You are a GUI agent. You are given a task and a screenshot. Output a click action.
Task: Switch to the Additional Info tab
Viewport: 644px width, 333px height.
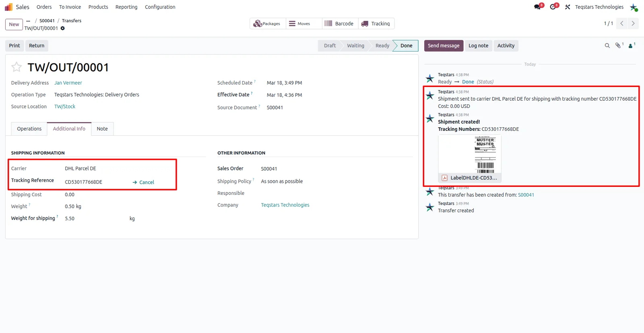(x=69, y=129)
